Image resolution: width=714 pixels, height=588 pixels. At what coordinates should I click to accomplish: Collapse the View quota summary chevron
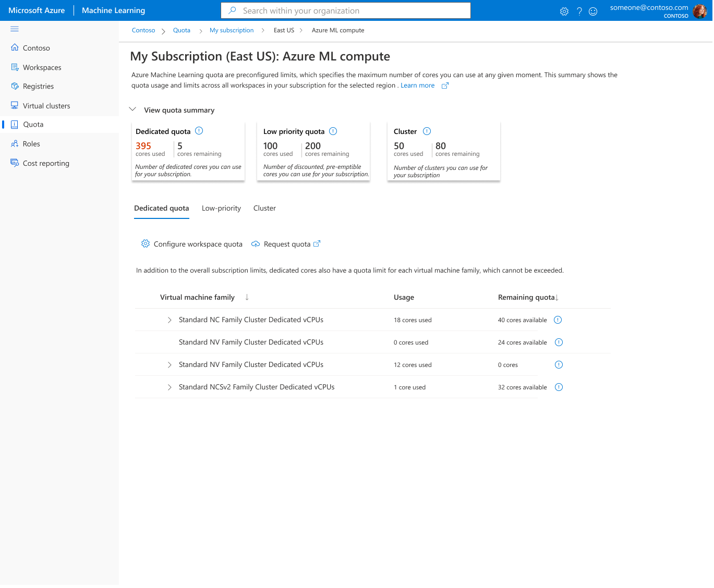[132, 109]
